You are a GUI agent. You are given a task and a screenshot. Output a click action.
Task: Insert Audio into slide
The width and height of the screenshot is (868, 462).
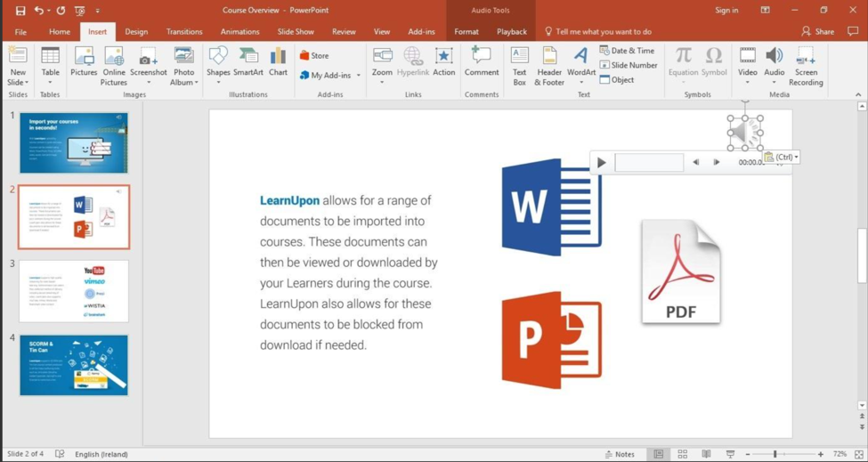click(x=774, y=67)
